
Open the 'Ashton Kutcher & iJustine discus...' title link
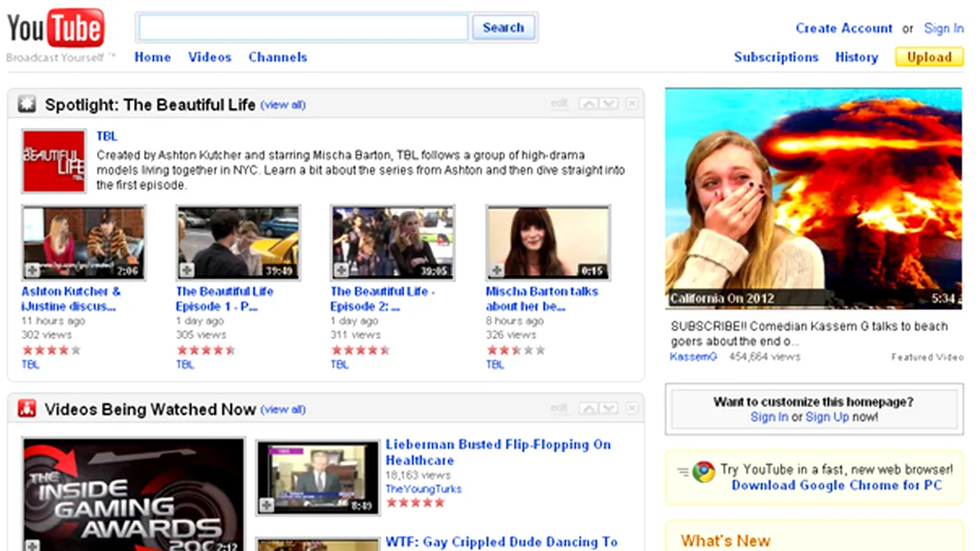point(71,299)
